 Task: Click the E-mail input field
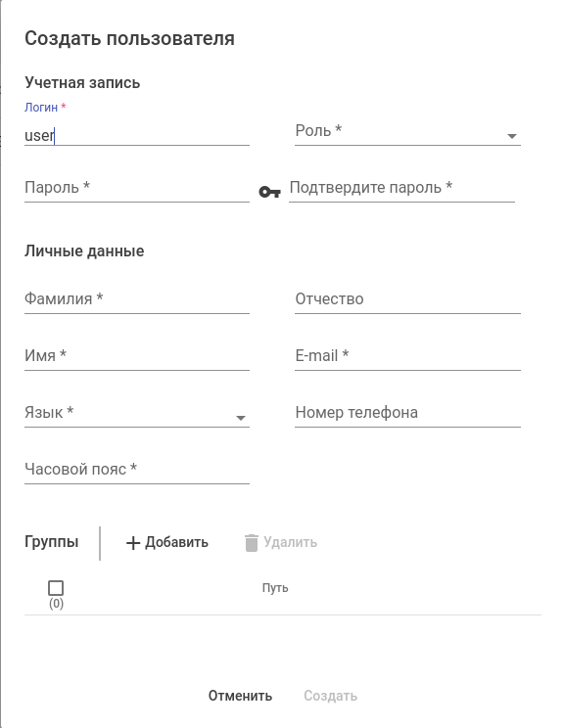(407, 356)
